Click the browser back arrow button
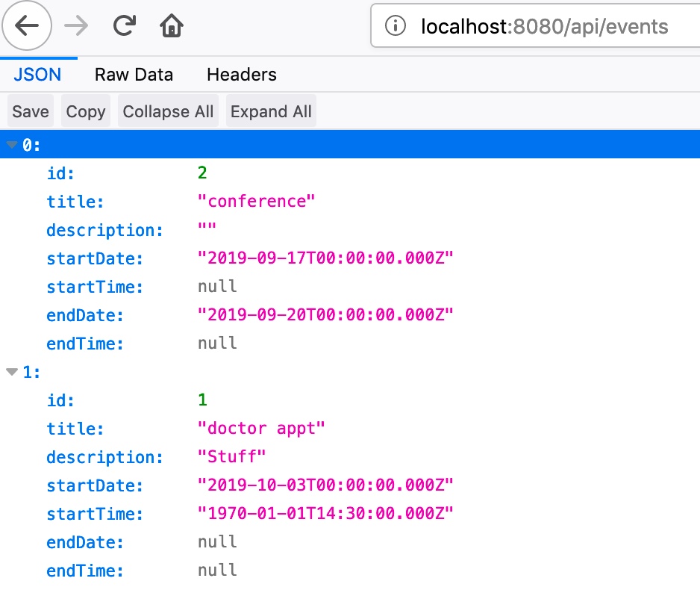 click(x=27, y=27)
